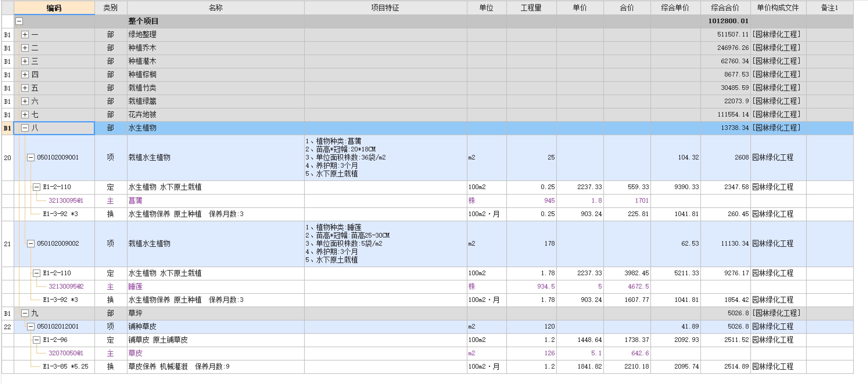Expand section 五 栽植竹类
This screenshot has width=868, height=384.
[25, 88]
